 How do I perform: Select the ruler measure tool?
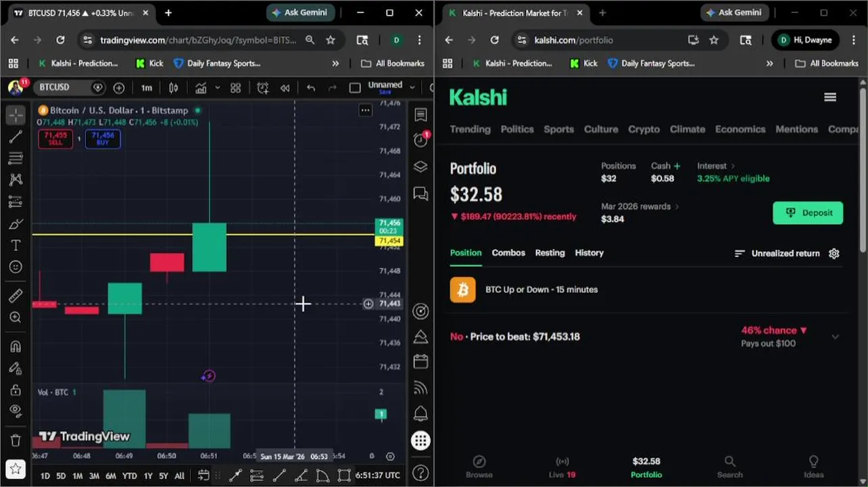pos(16,296)
